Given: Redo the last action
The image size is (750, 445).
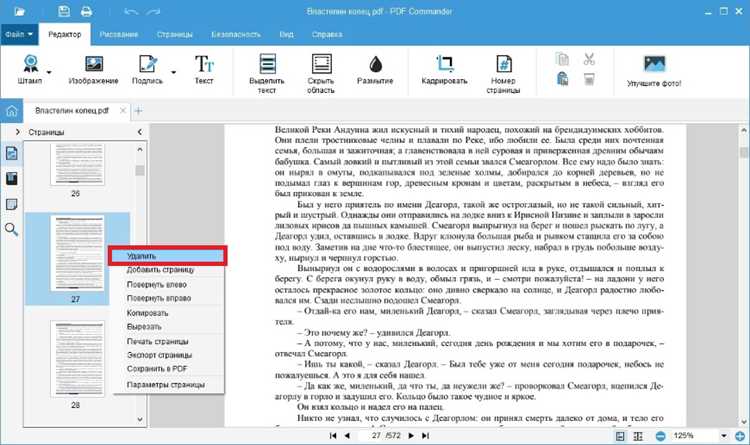Looking at the screenshot, I should [x=153, y=11].
